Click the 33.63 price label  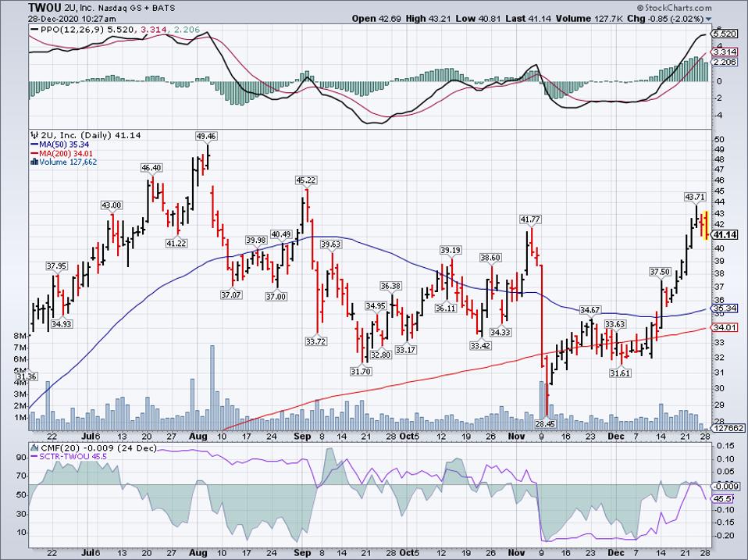[615, 324]
